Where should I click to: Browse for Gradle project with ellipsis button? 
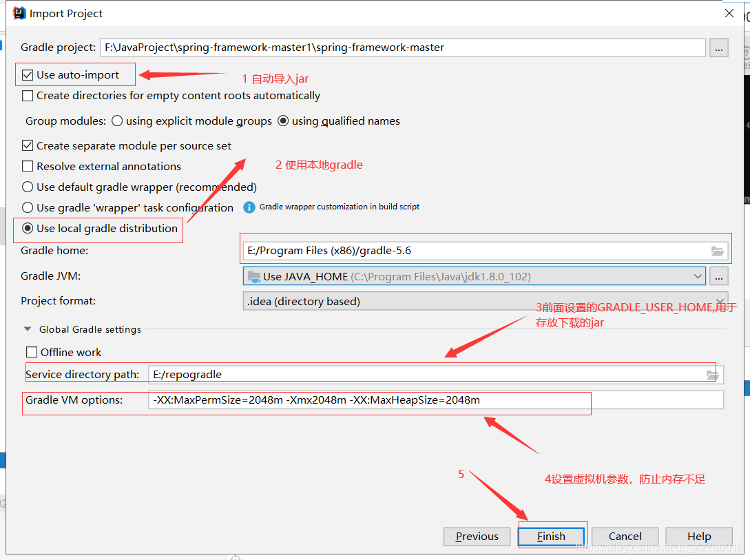[718, 48]
